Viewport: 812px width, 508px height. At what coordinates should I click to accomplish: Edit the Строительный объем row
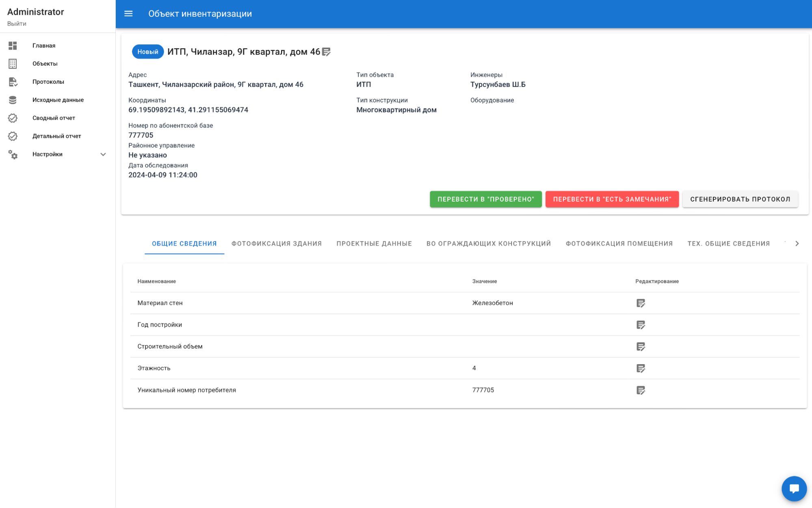click(x=641, y=347)
